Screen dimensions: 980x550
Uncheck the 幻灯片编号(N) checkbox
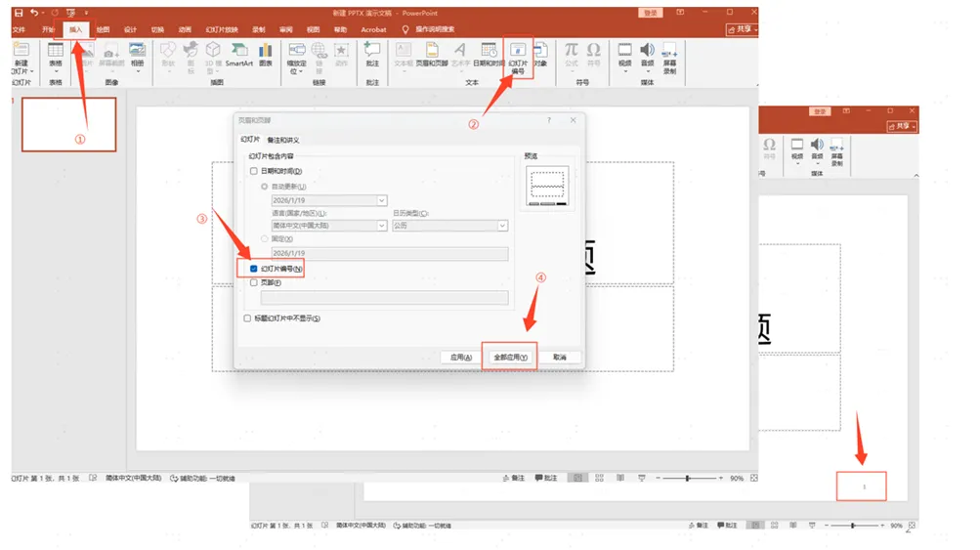click(x=254, y=269)
